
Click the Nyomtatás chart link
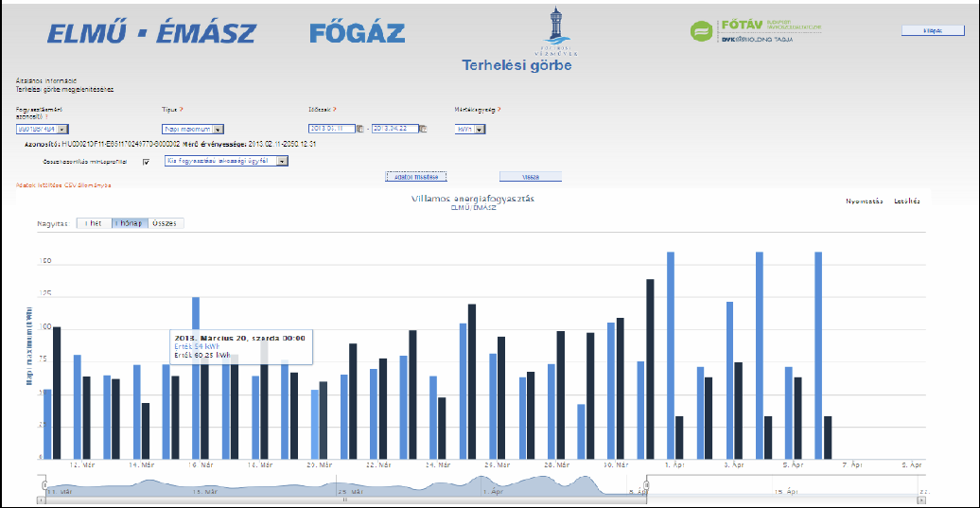click(x=865, y=201)
